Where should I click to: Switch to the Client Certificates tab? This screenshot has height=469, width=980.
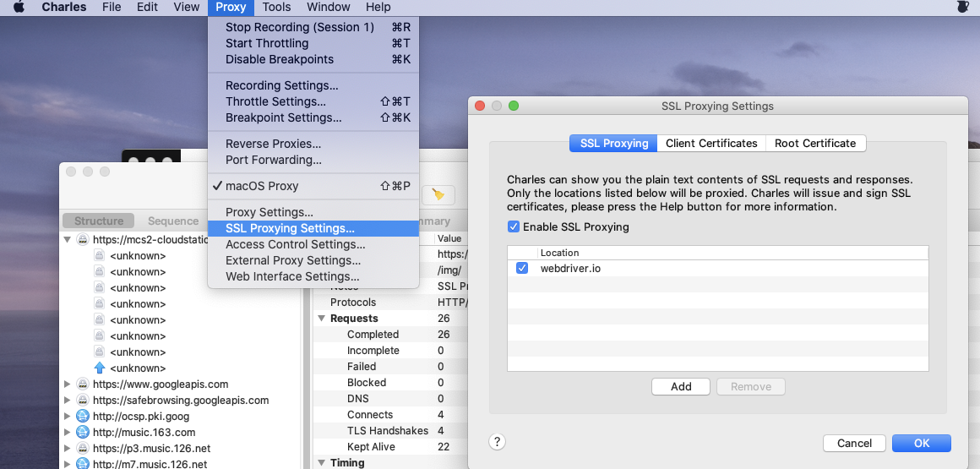click(711, 143)
